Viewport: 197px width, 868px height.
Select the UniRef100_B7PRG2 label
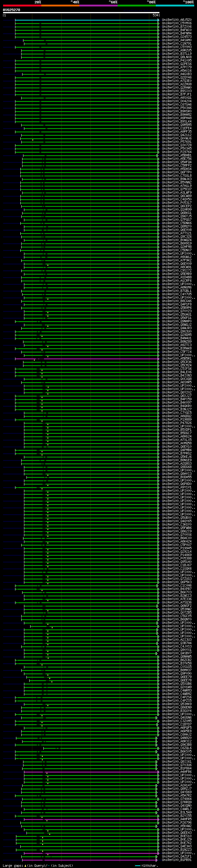coord(177,454)
